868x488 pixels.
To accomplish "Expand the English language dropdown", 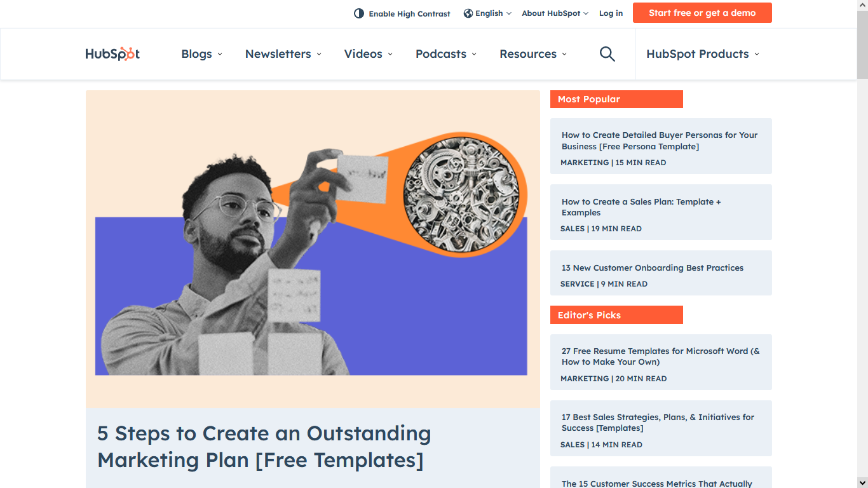I will [487, 13].
